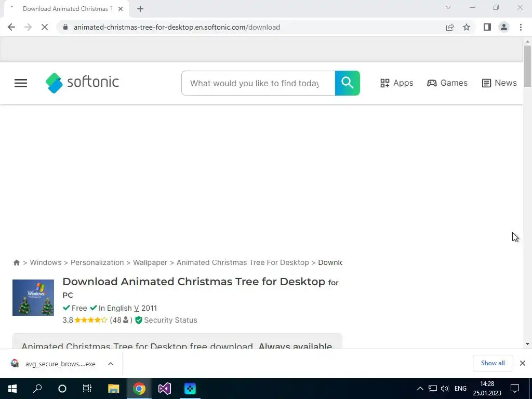Close the downloads bar
Image resolution: width=532 pixels, height=399 pixels.
point(523,363)
